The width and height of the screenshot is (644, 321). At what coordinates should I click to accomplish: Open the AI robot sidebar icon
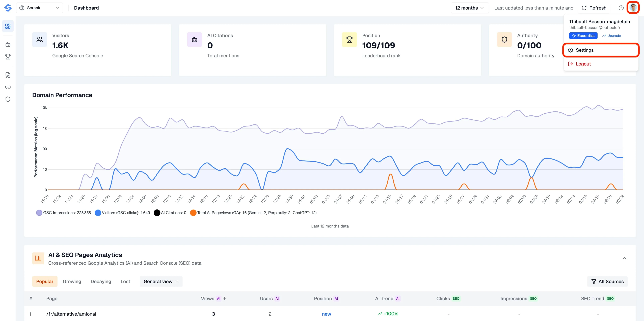tap(8, 45)
